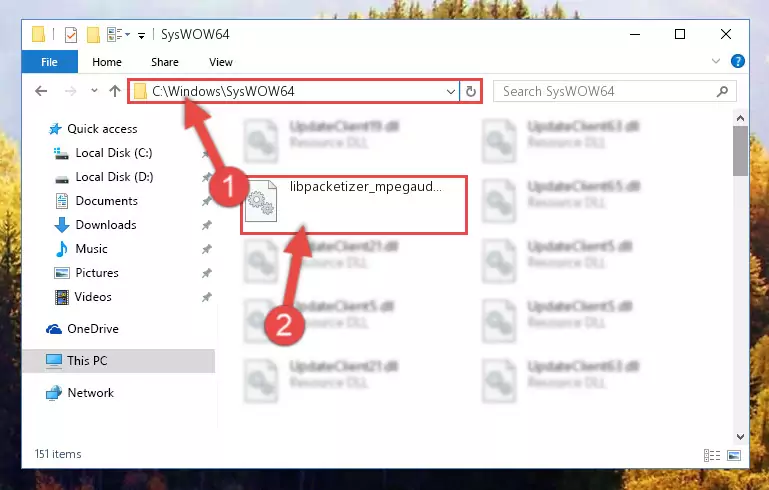
Task: Click the folder icon in the title bar
Action: [x=38, y=34]
